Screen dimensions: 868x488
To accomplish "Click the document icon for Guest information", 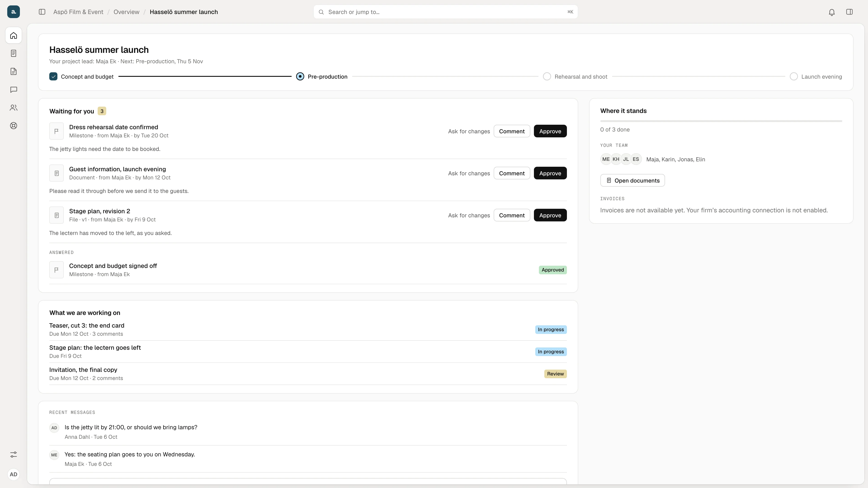I will coord(57,174).
